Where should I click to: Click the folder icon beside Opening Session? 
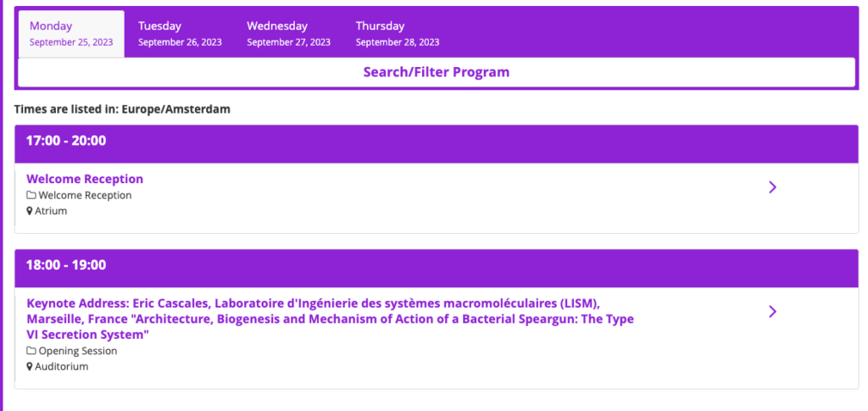click(31, 351)
